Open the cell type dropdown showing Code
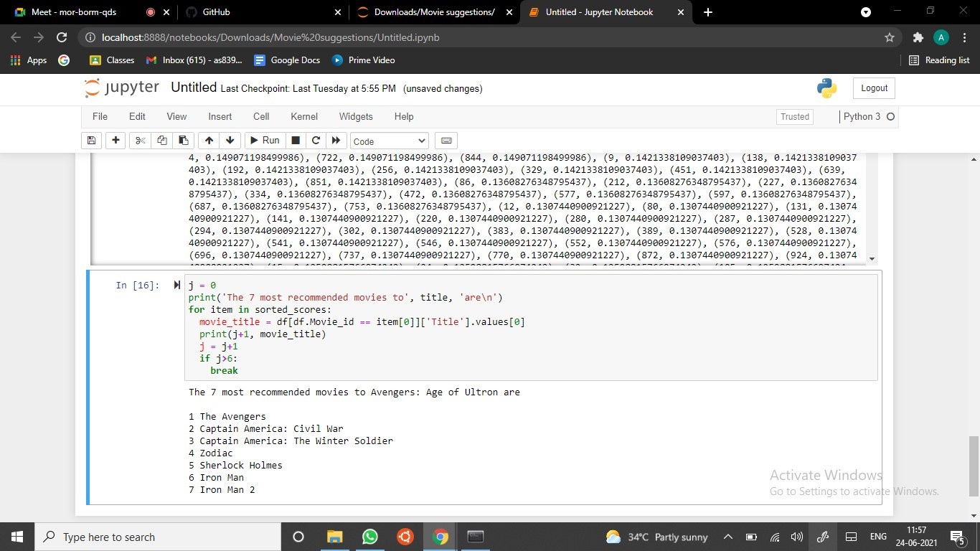 389,141
